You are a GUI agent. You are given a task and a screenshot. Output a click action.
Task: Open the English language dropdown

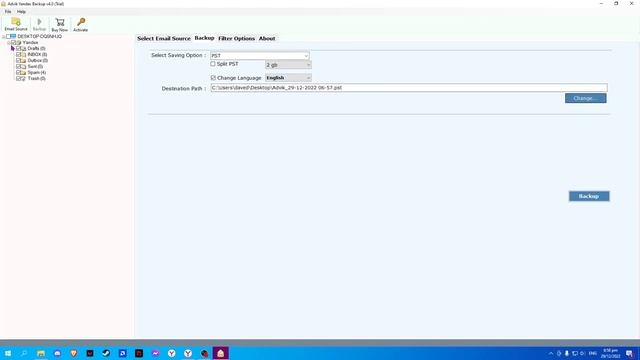click(x=288, y=78)
